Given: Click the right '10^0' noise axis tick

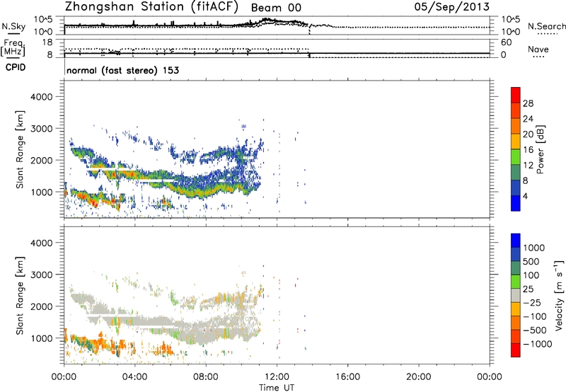Looking at the screenshot, I should coord(511,32).
